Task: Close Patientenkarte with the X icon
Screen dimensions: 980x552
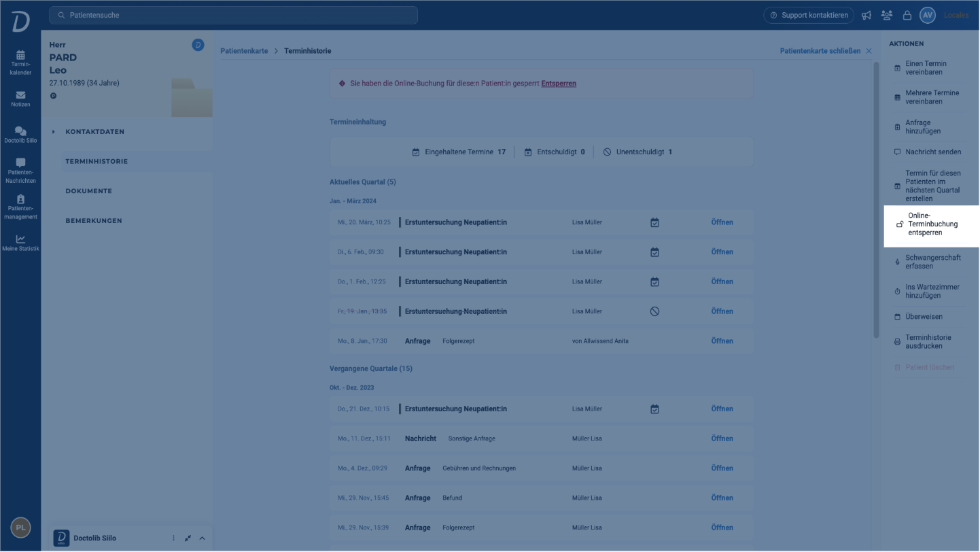Action: pos(869,51)
